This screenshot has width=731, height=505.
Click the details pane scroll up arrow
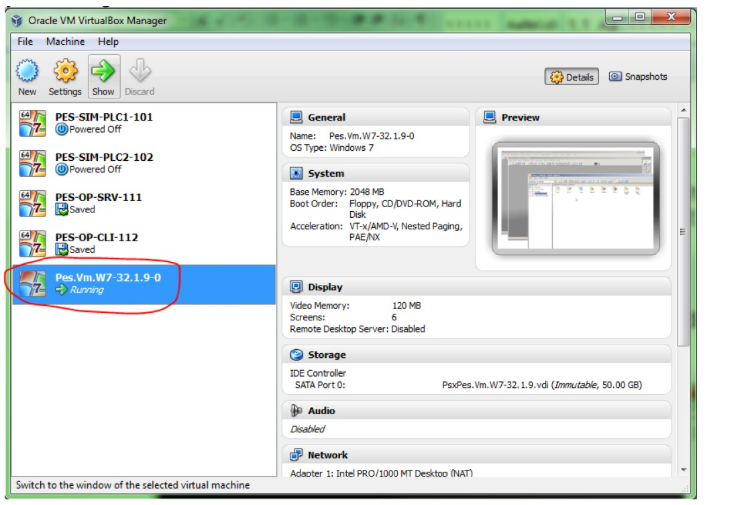[683, 111]
